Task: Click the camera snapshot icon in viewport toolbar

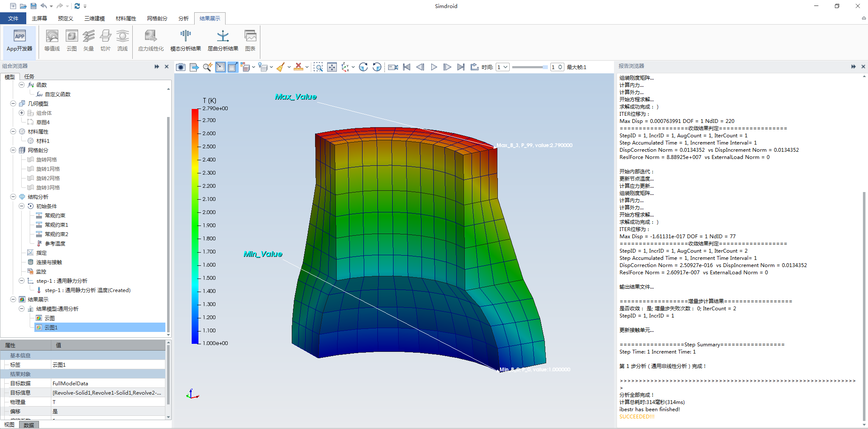Action: (181, 67)
